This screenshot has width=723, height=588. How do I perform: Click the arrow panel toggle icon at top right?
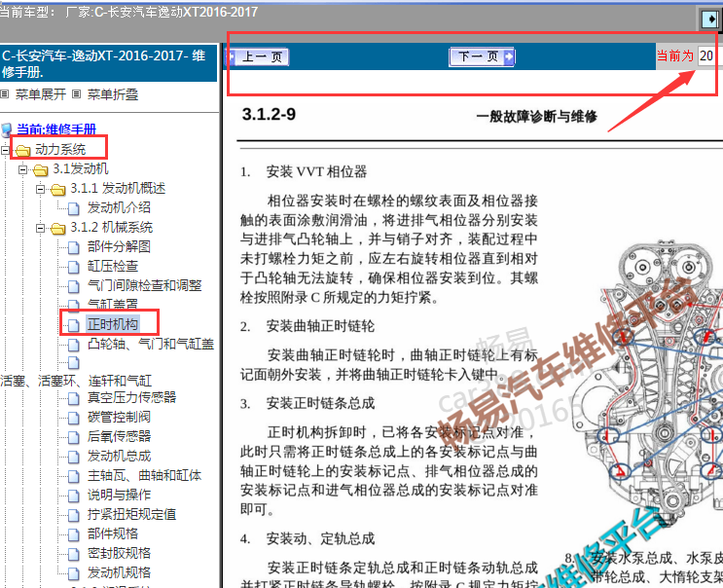click(709, 18)
